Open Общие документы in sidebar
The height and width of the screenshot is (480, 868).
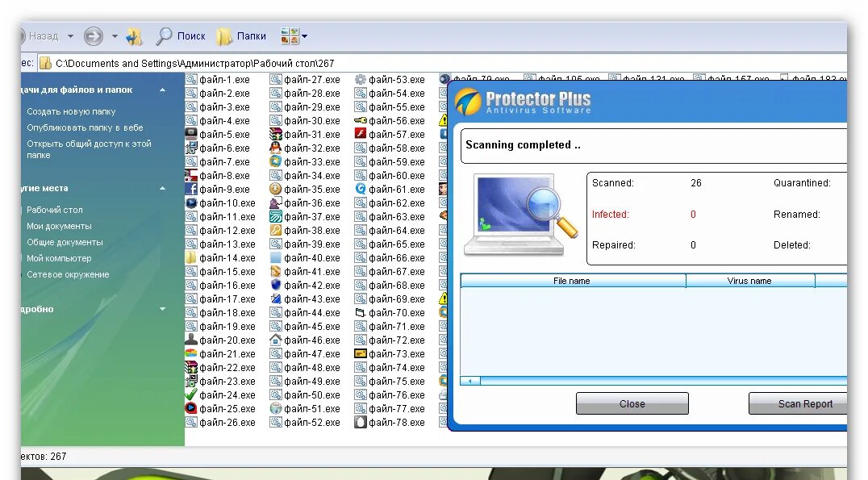click(65, 242)
